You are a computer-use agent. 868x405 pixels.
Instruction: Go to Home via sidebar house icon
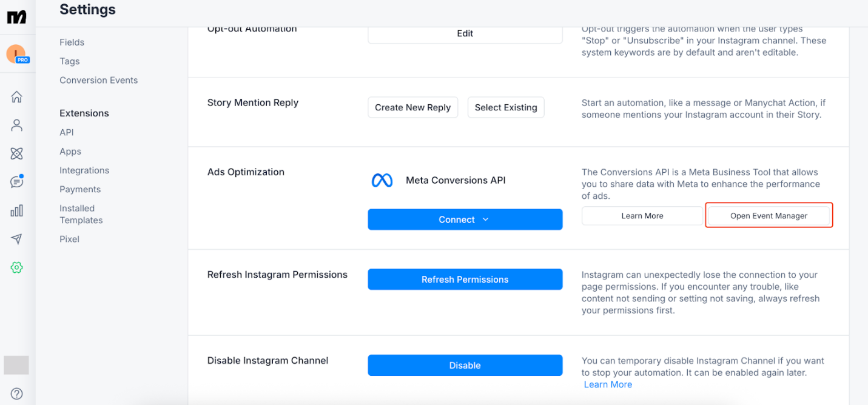click(17, 97)
